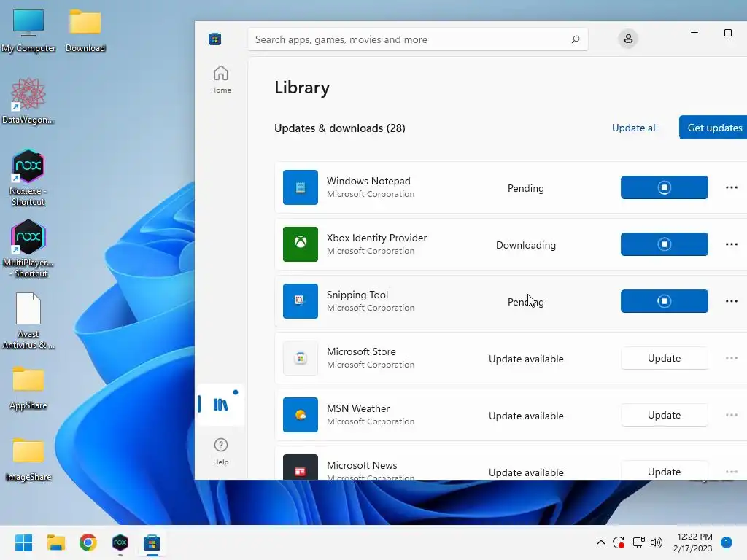Click the Microsoft Store logo icon
The width and height of the screenshot is (747, 560).
[x=215, y=39]
